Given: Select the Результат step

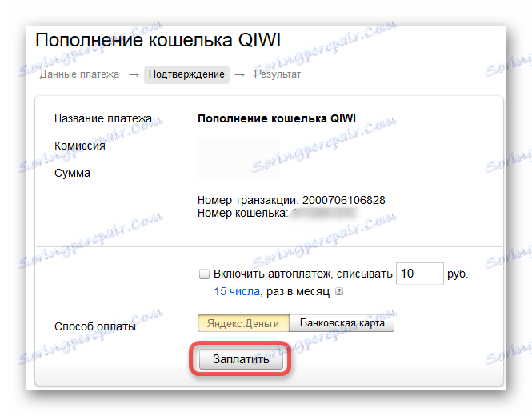Looking at the screenshot, I should pyautogui.click(x=278, y=74).
